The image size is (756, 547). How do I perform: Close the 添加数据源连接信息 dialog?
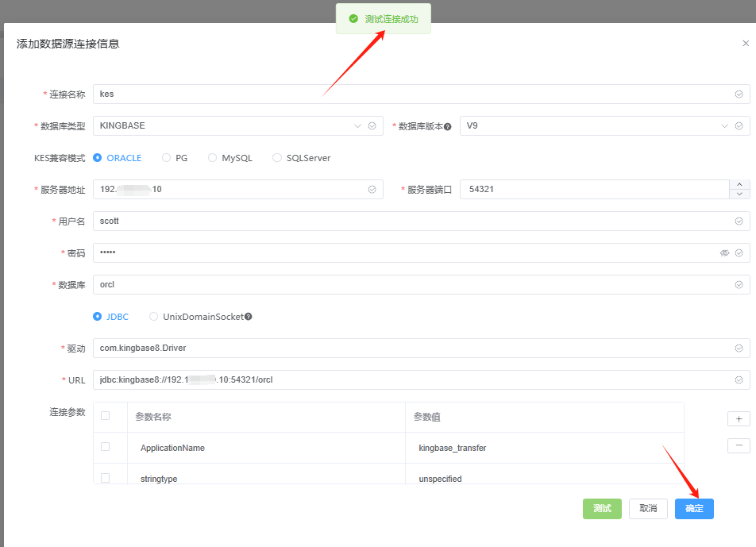(746, 44)
